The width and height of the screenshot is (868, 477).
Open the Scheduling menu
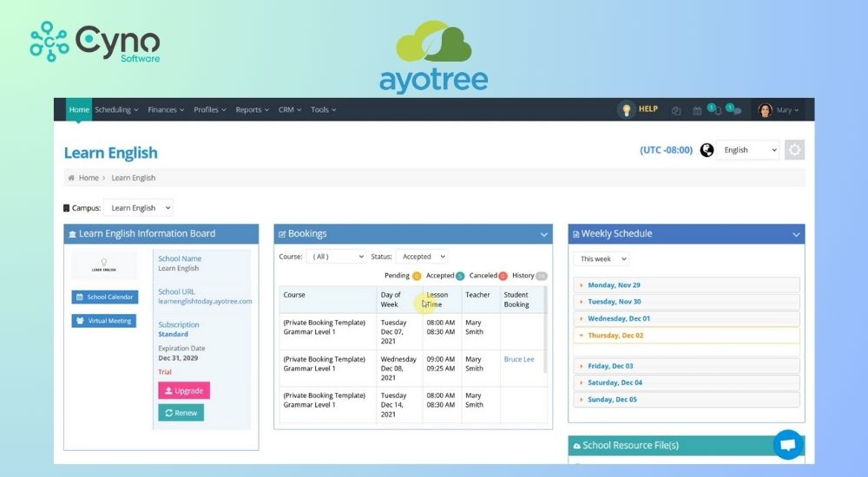click(x=116, y=109)
